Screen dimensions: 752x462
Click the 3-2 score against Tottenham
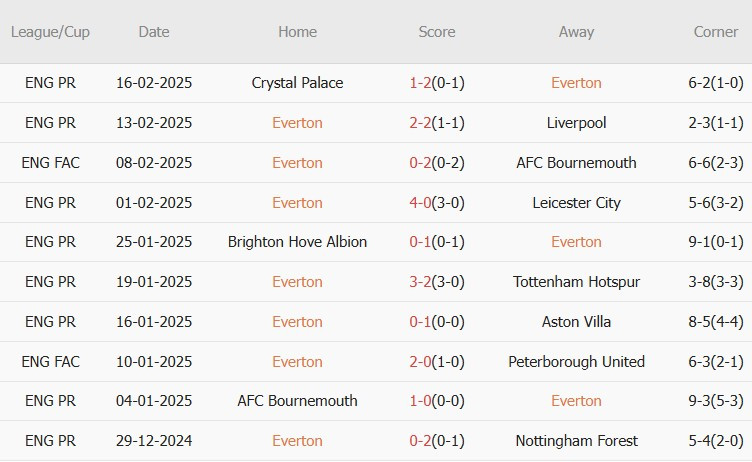point(420,282)
